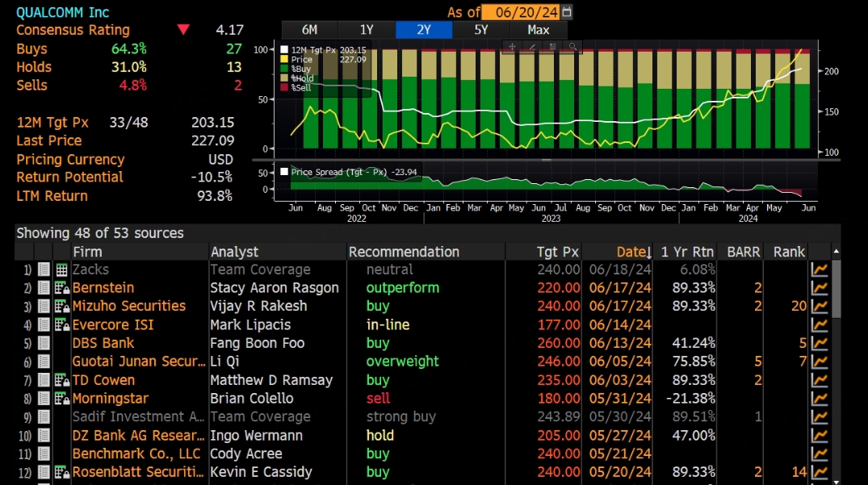Open the chart legend list tool
The image size is (868, 485).
pyautogui.click(x=552, y=47)
